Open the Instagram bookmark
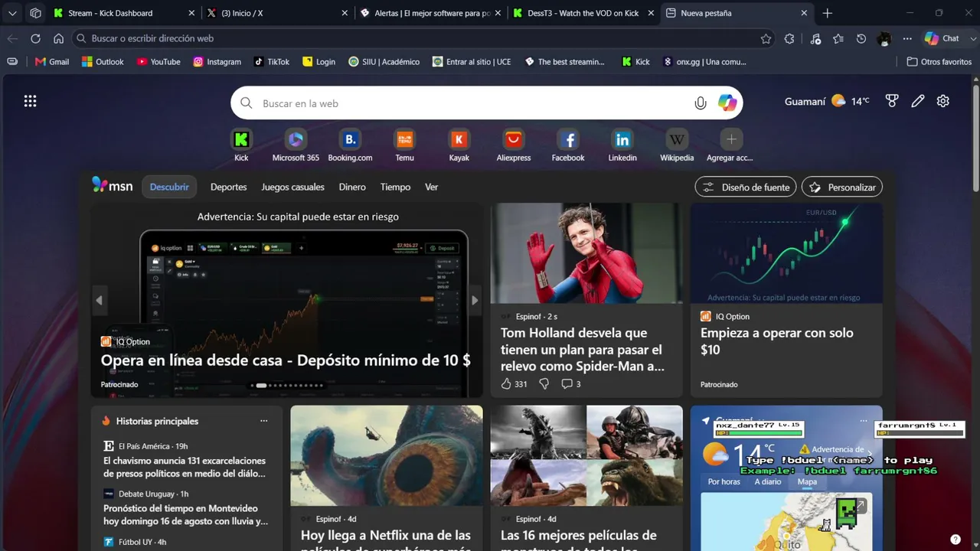Image resolution: width=980 pixels, height=551 pixels. (x=217, y=62)
